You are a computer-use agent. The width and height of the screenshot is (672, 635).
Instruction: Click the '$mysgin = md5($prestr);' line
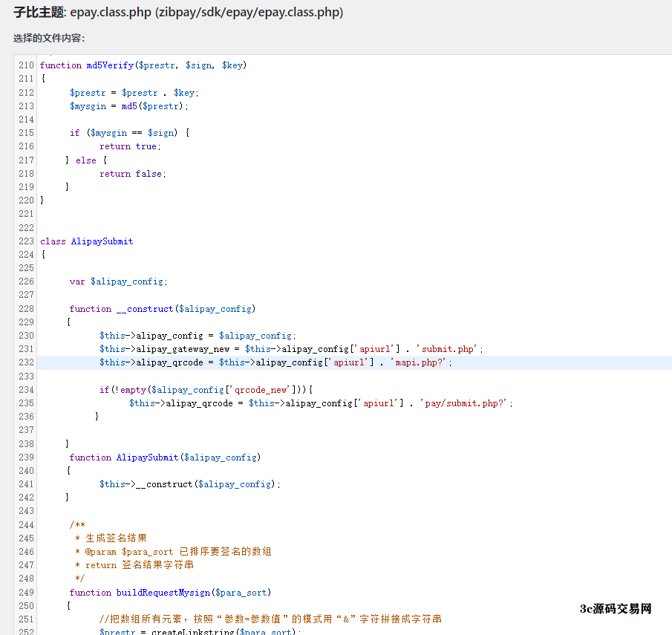[129, 106]
